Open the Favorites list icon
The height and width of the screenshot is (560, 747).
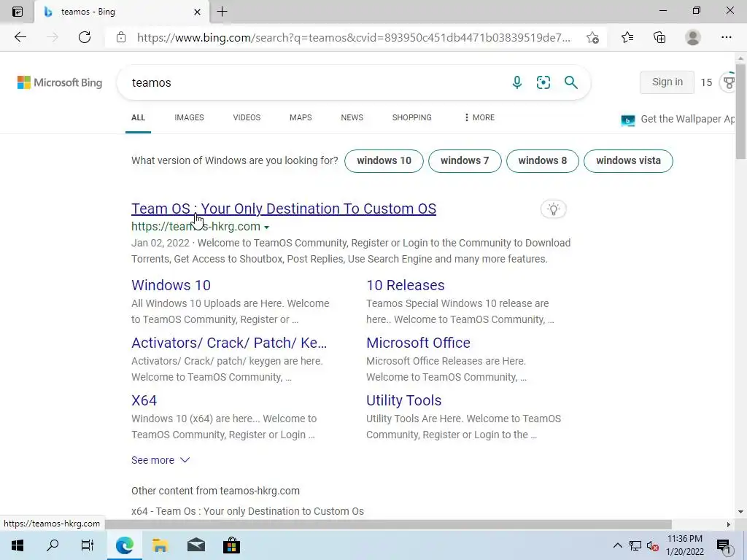(x=627, y=37)
